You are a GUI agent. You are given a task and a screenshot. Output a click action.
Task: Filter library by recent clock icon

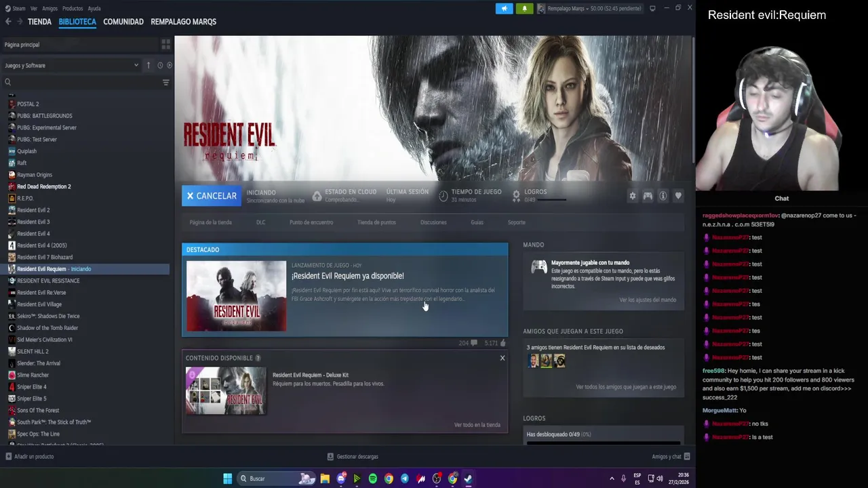tap(160, 65)
